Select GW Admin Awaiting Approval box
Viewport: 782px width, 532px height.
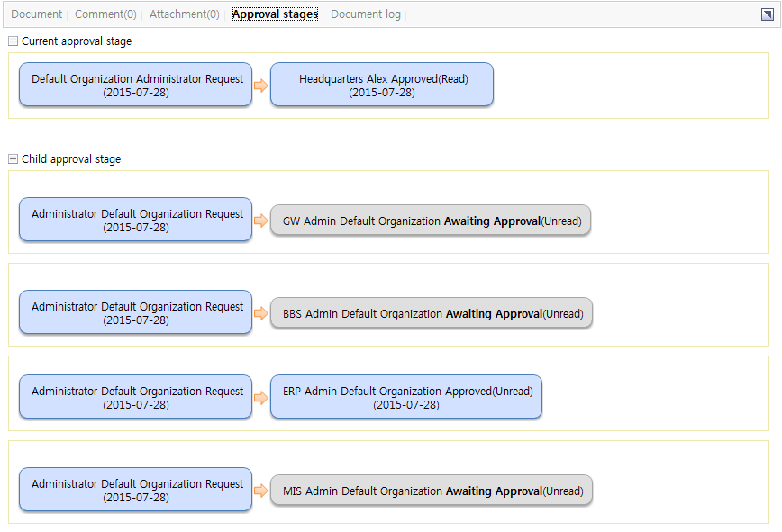coord(431,221)
